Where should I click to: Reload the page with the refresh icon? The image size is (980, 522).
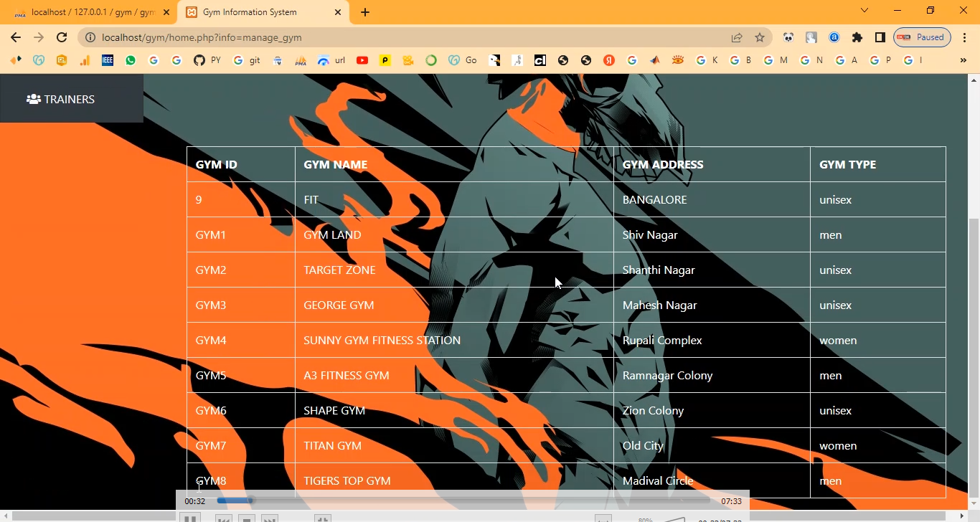point(62,37)
